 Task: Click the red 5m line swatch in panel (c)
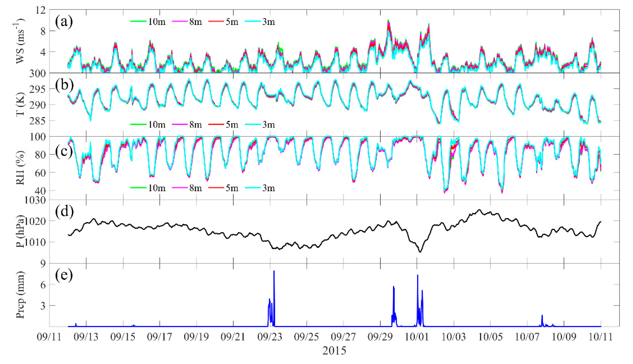click(216, 187)
